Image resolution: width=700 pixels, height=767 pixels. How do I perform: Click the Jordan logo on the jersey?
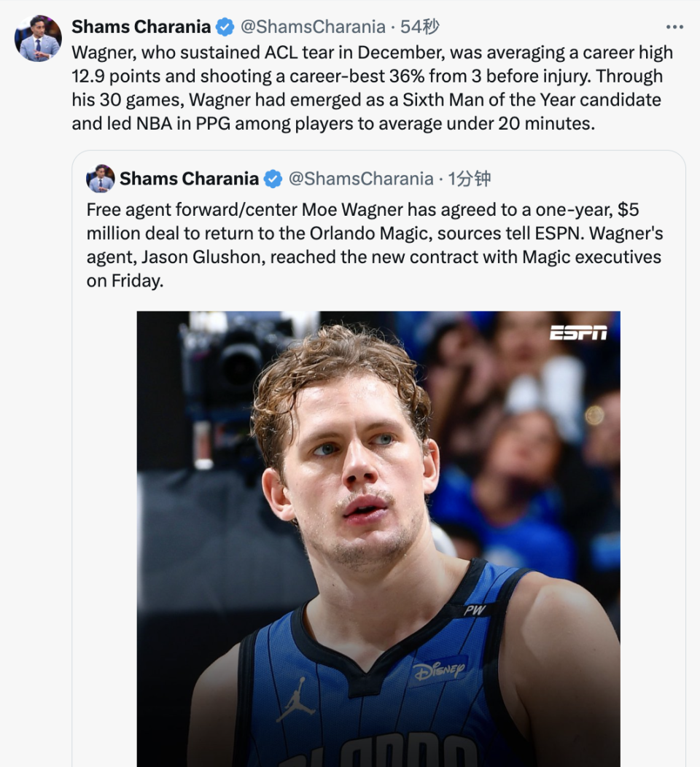pyautogui.click(x=295, y=699)
